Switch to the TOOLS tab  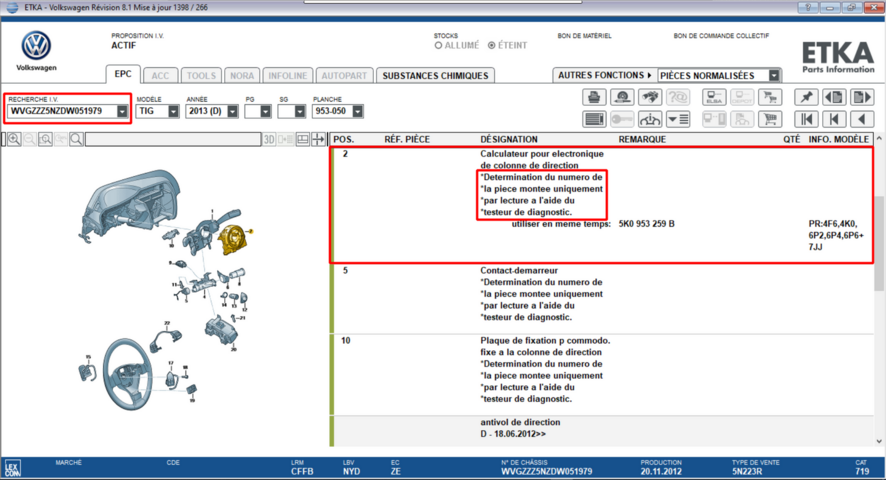point(201,76)
